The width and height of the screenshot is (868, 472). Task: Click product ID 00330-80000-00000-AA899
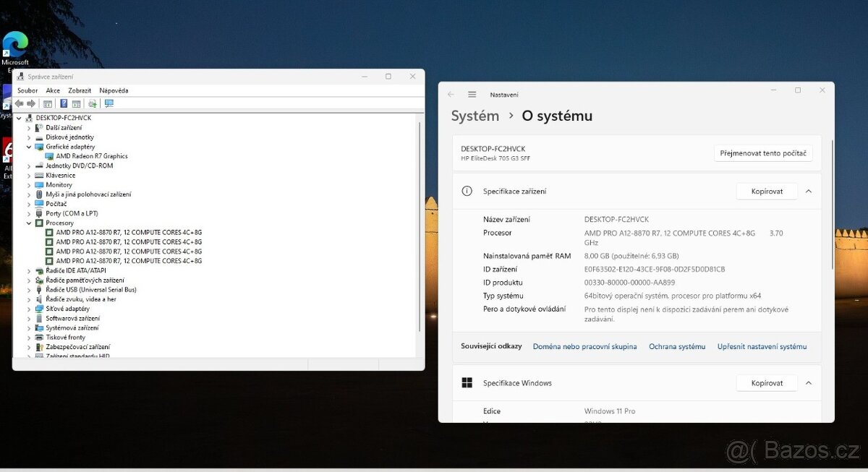(x=629, y=283)
